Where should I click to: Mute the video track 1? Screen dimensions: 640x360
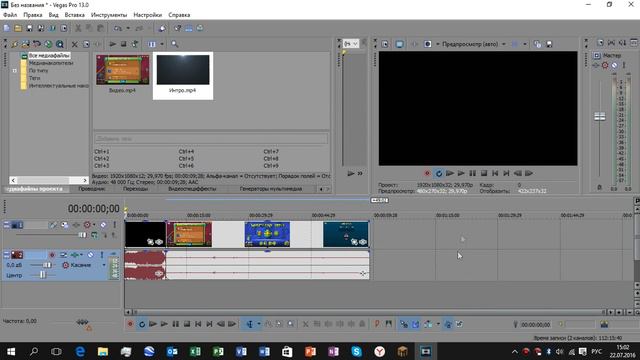[x=103, y=225]
